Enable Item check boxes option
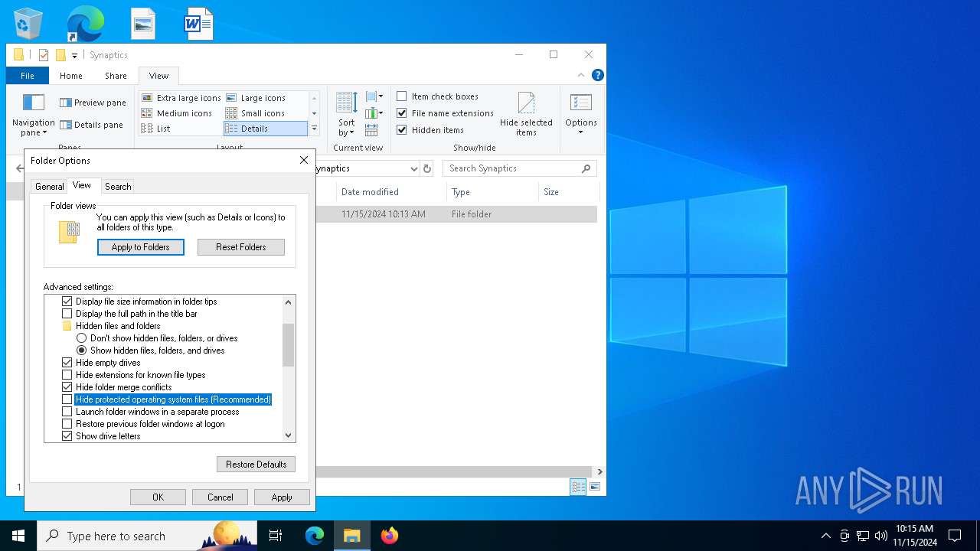The width and height of the screenshot is (980, 551). pyautogui.click(x=402, y=96)
